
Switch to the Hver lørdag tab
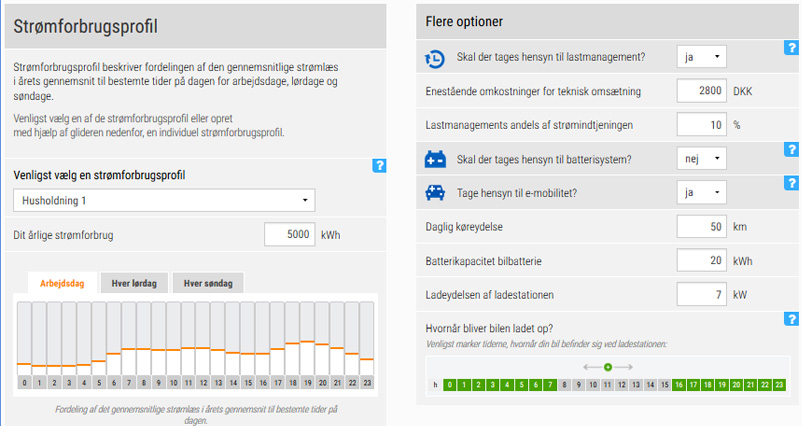pyautogui.click(x=134, y=283)
